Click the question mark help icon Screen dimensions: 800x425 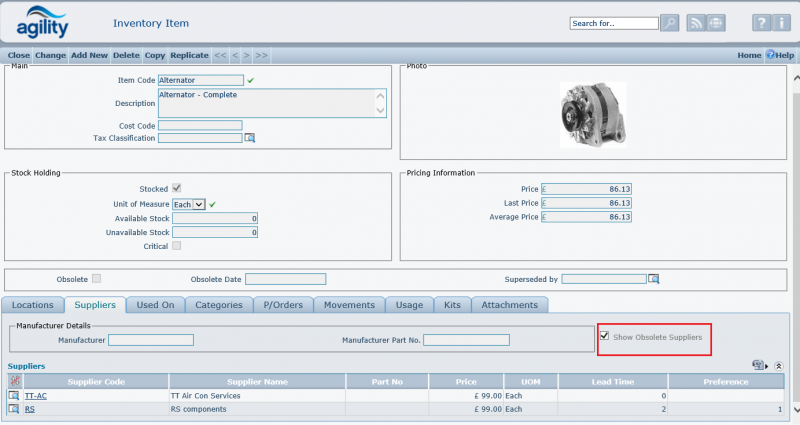coord(761,23)
